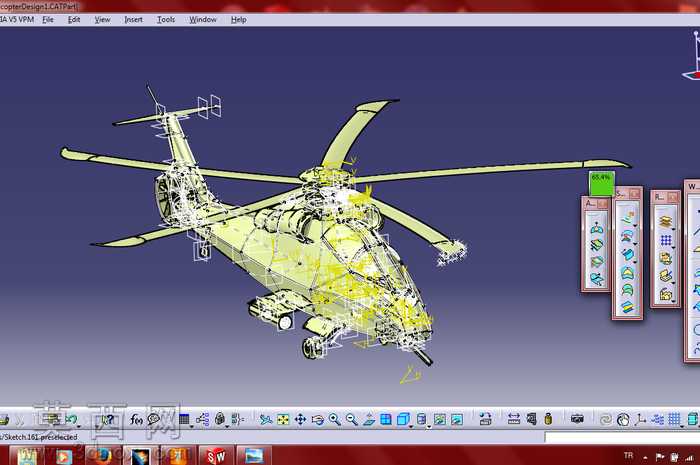Open the Tools menu
Image resolution: width=700 pixels, height=465 pixels.
point(166,20)
